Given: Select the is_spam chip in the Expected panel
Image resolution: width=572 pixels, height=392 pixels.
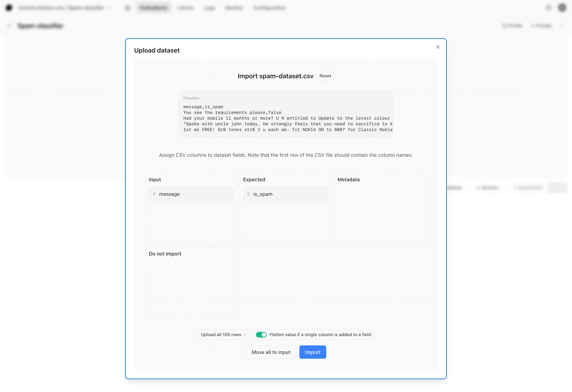Looking at the screenshot, I should coord(286,194).
